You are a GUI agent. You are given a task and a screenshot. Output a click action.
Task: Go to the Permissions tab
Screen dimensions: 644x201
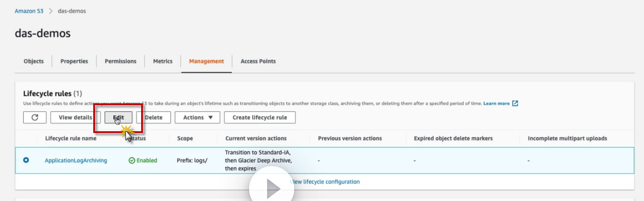(120, 61)
